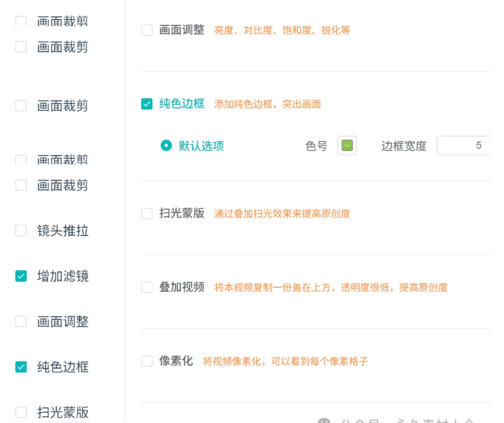This screenshot has width=504, height=423.
Task: Enable 画面调整 with brightness and contrast description
Action: coord(147,30)
